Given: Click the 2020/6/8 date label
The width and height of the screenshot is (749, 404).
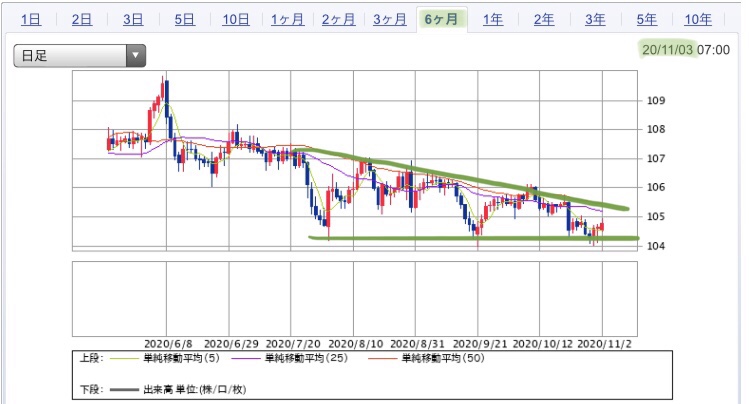Looking at the screenshot, I should tap(168, 344).
